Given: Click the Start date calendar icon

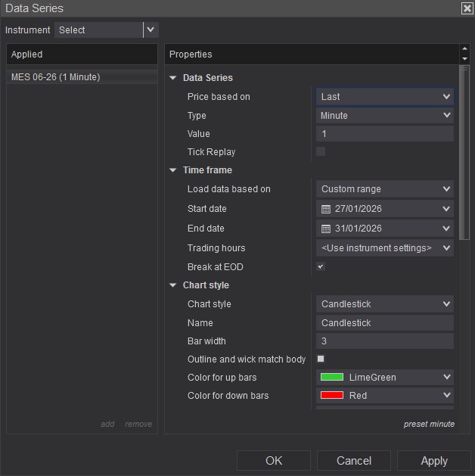Looking at the screenshot, I should (326, 209).
